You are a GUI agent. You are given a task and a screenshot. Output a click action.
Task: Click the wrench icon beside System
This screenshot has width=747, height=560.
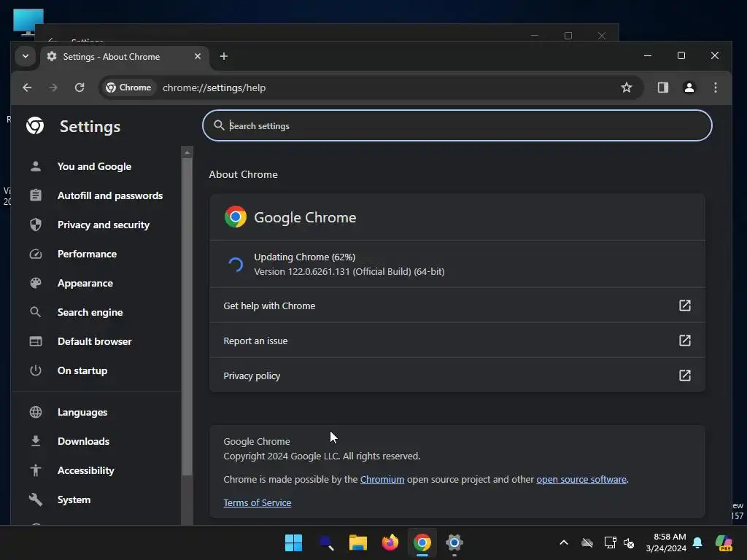pos(36,499)
